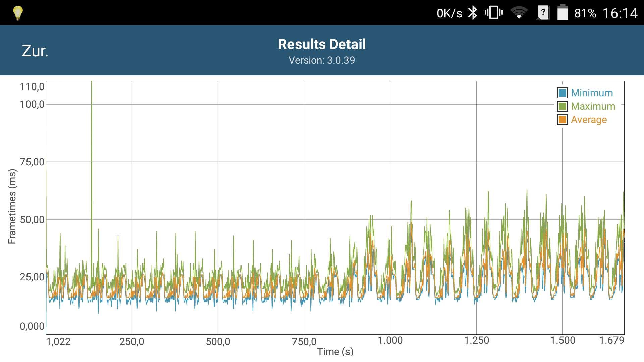Tap the Wi-Fi signal icon
Screen dimensions: 644x362
519,13
